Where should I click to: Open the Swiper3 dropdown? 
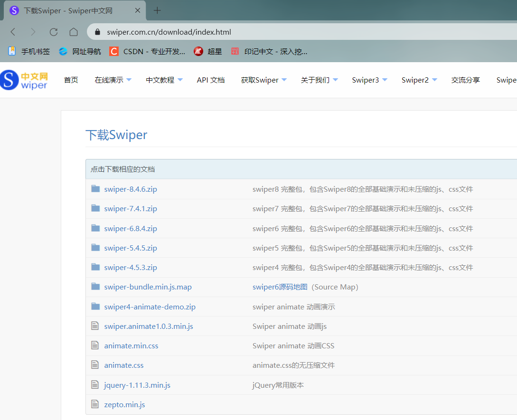click(x=366, y=80)
